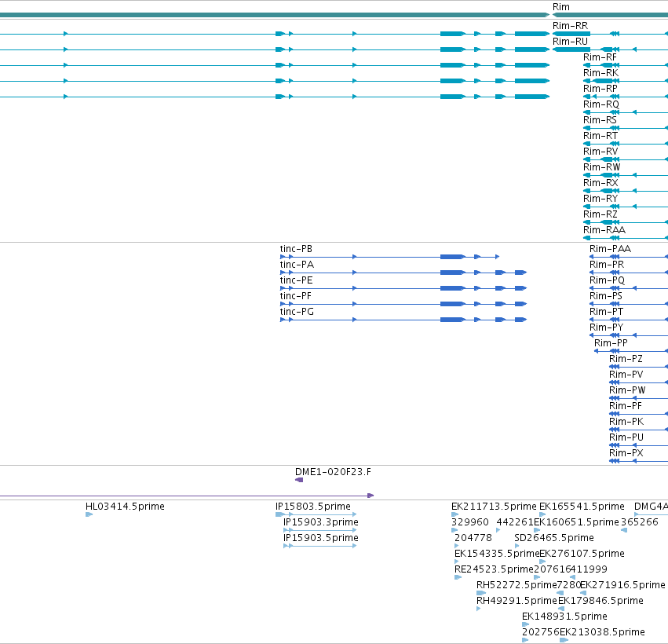Select the RE24523.5prime EST label
The image size is (668, 644).
[495, 570]
